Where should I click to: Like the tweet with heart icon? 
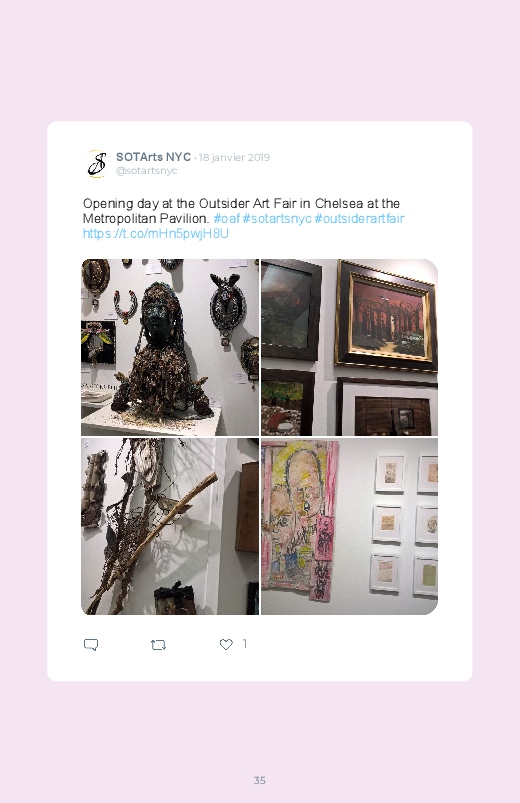click(226, 644)
